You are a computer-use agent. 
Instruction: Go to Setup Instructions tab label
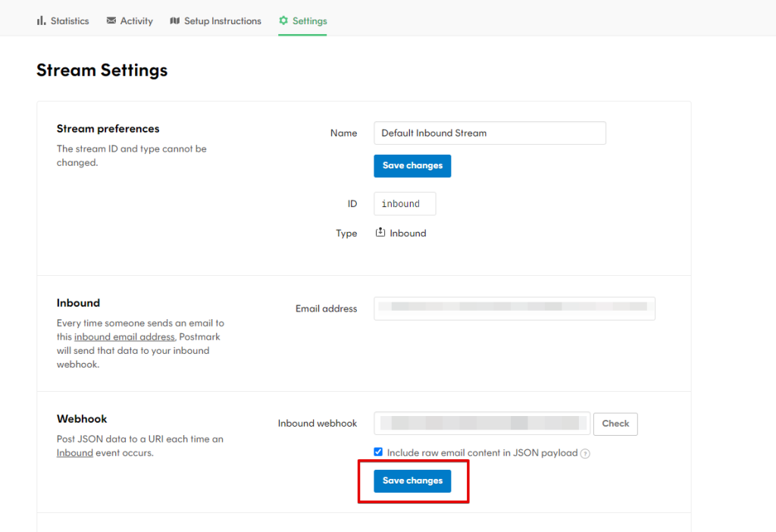pyautogui.click(x=223, y=21)
